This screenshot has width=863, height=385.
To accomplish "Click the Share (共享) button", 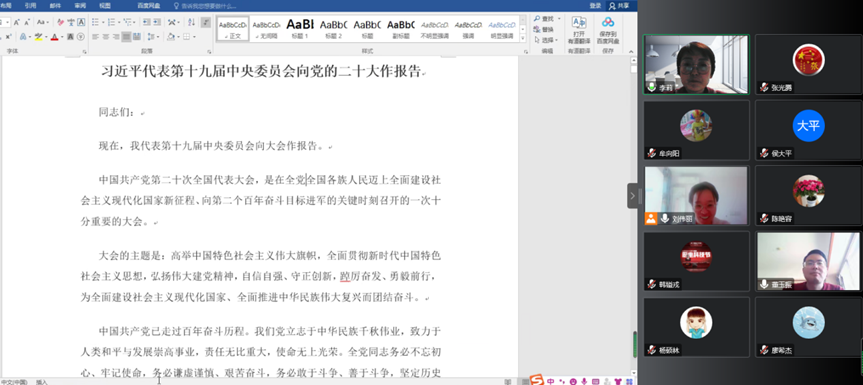I will tap(619, 6).
